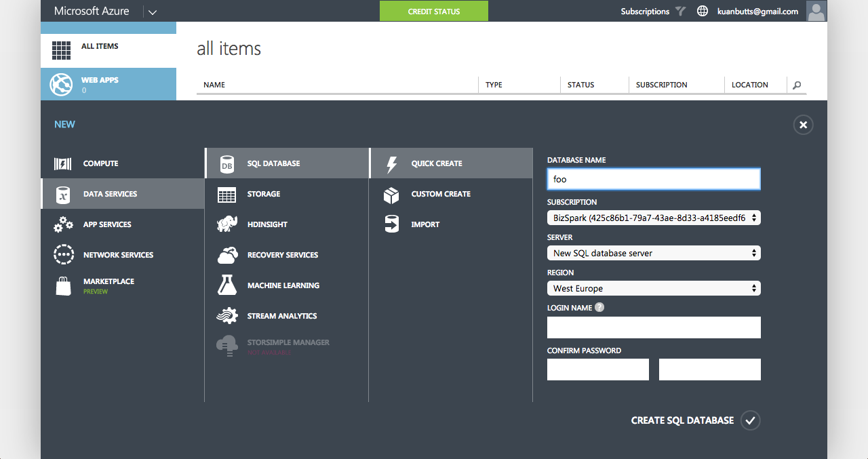Click the Subscriptions link in header

pos(645,12)
